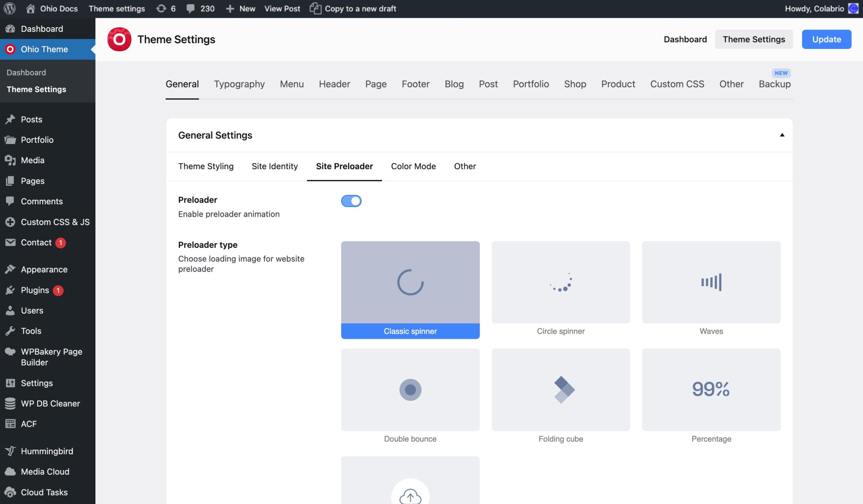This screenshot has height=504, width=863.
Task: Open the Typography tab
Action: 239,84
